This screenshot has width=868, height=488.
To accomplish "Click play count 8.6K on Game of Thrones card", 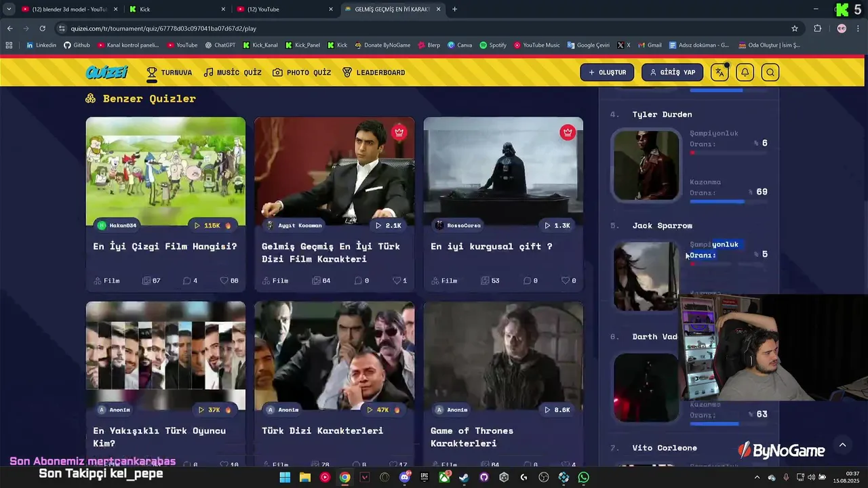I will coord(557,409).
